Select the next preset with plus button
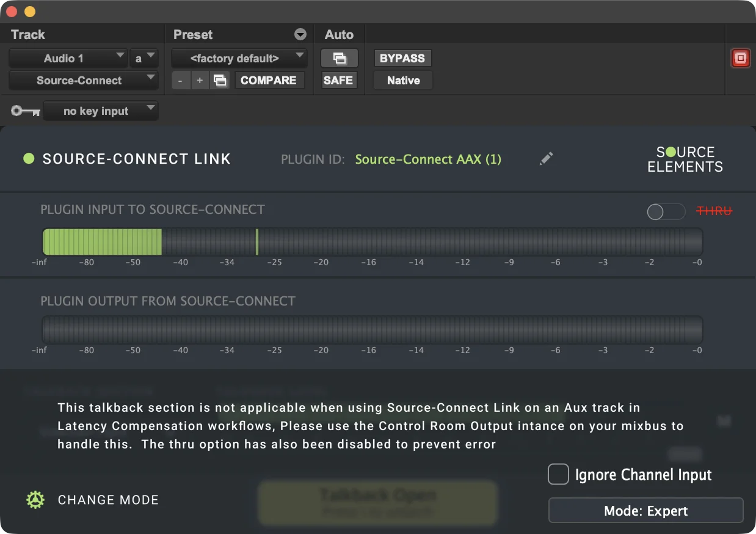The image size is (756, 534). tap(200, 80)
